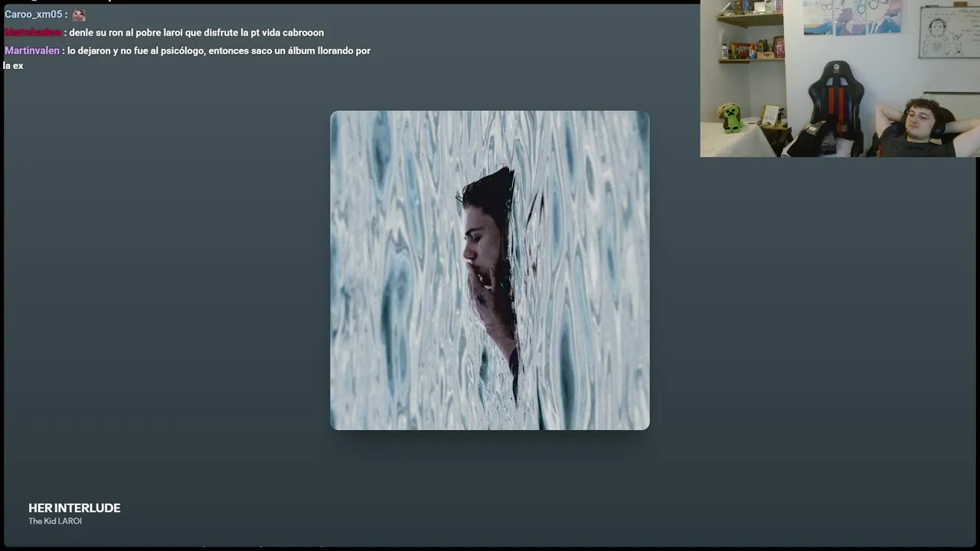Click the HER INTERLUDE song title
This screenshot has width=980, height=551.
pos(74,508)
